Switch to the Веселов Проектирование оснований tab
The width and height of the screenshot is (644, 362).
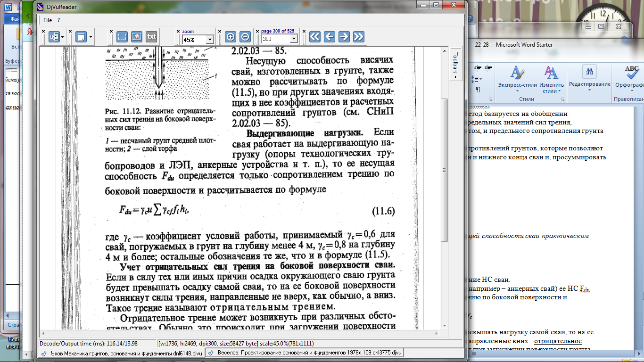[304, 353]
